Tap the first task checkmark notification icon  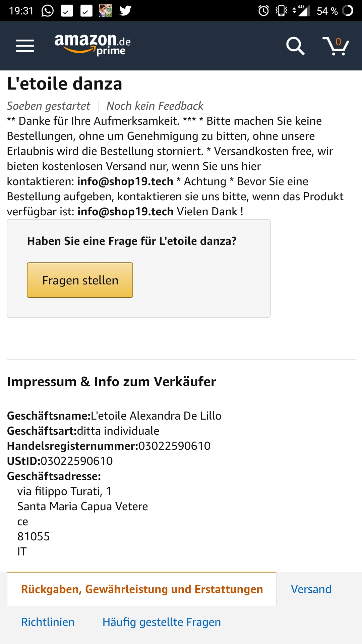[x=67, y=11]
